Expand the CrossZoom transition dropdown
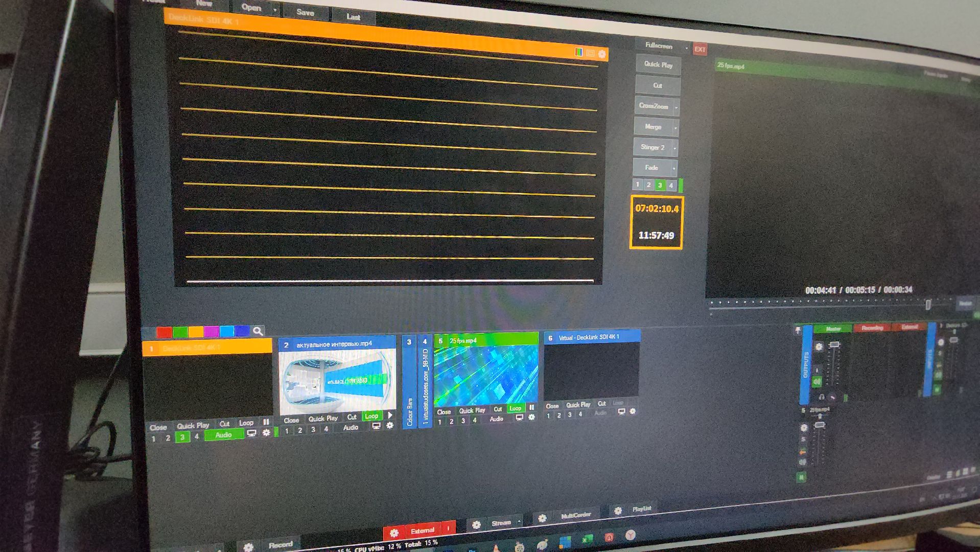 tap(676, 107)
